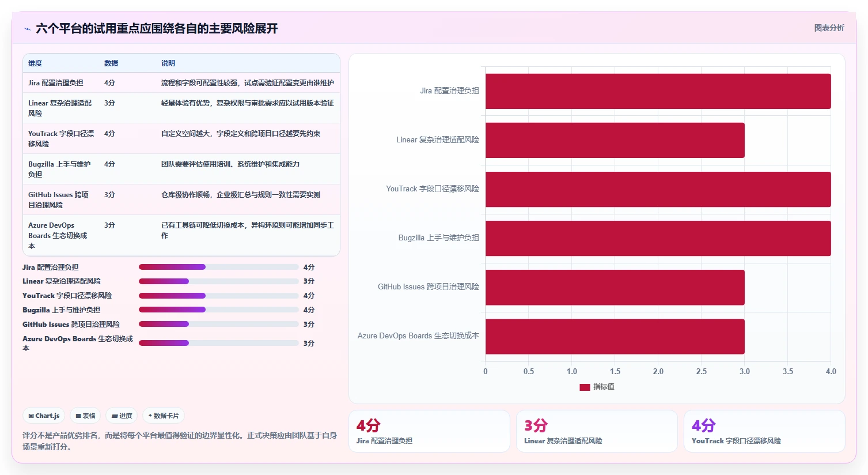
Task: Click the 4分 score in the Bugzilla table row
Action: click(x=109, y=164)
